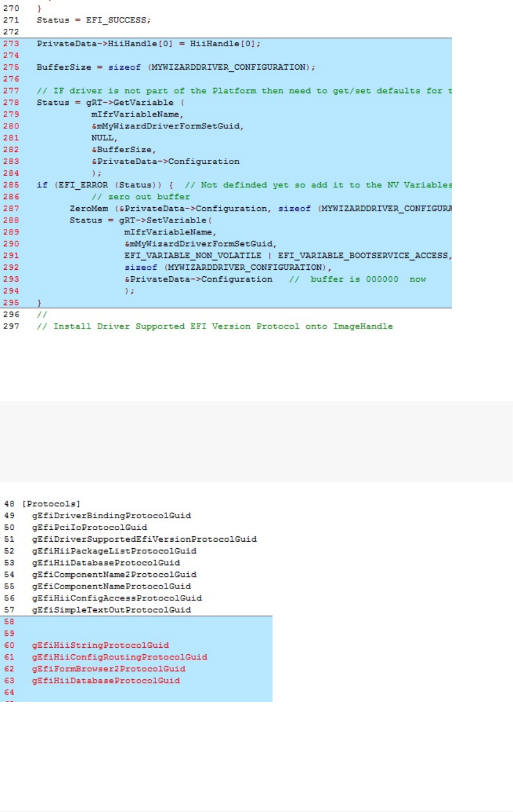The width and height of the screenshot is (513, 812).
Task: Click red 'gEfiHiiDatabaseProtocolGuid' on line 63
Action: [106, 681]
